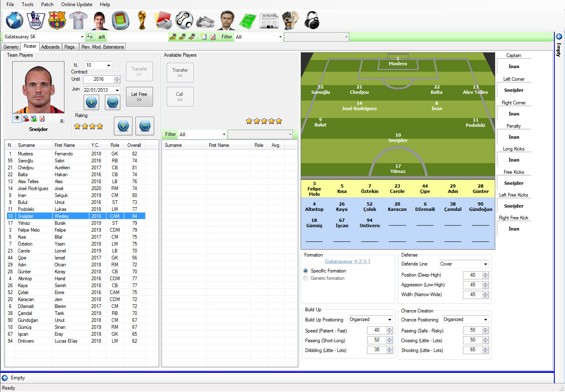Click the Let Free >> button
The width and height of the screenshot is (565, 392).
[139, 97]
